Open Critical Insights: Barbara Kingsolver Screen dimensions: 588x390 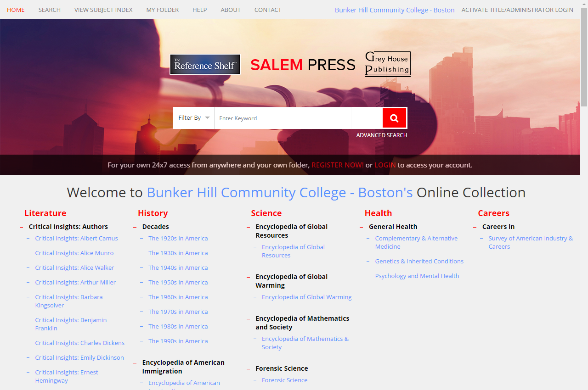click(x=69, y=301)
